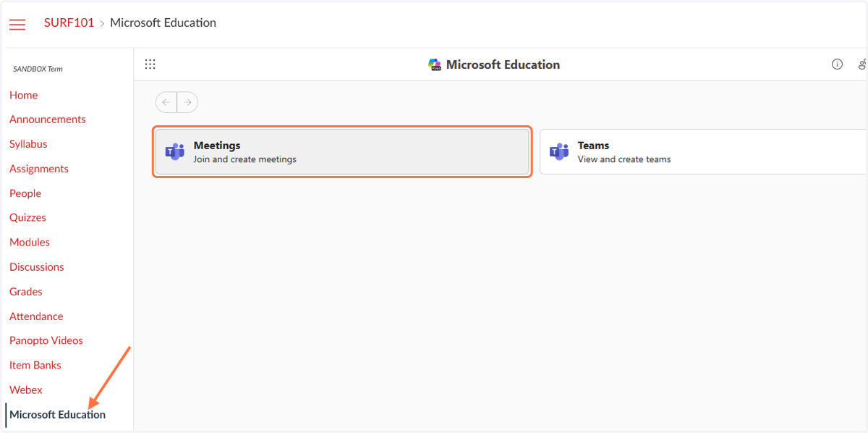This screenshot has height=433, width=868.
Task: Open Assignments in course navigation
Action: 39,169
